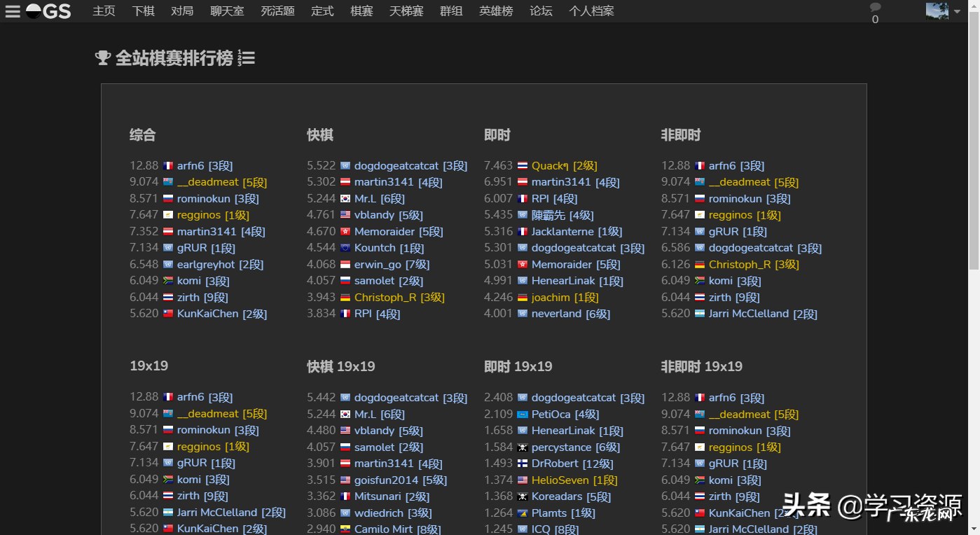Open player Camilo Mirt's profile link
The height and width of the screenshot is (535, 980).
(398, 529)
